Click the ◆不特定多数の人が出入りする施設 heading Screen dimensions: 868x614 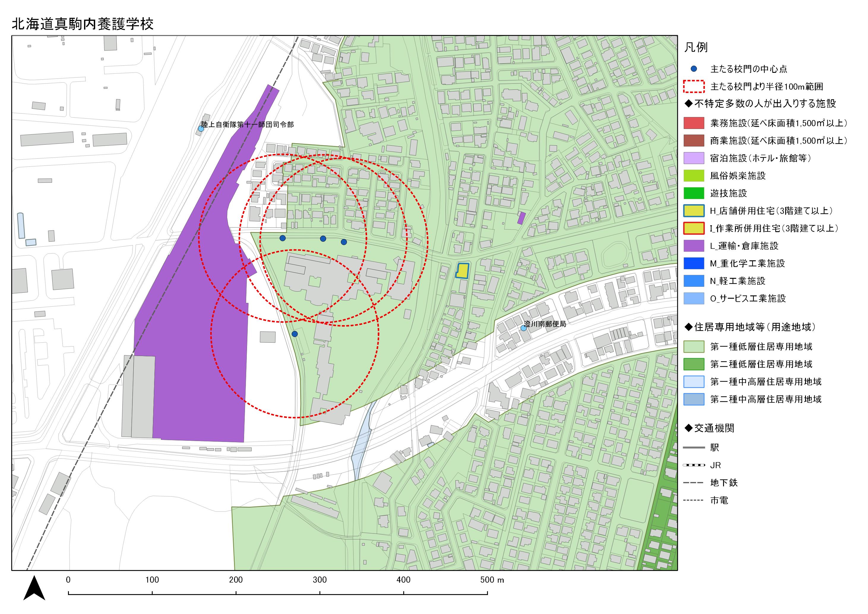click(760, 104)
